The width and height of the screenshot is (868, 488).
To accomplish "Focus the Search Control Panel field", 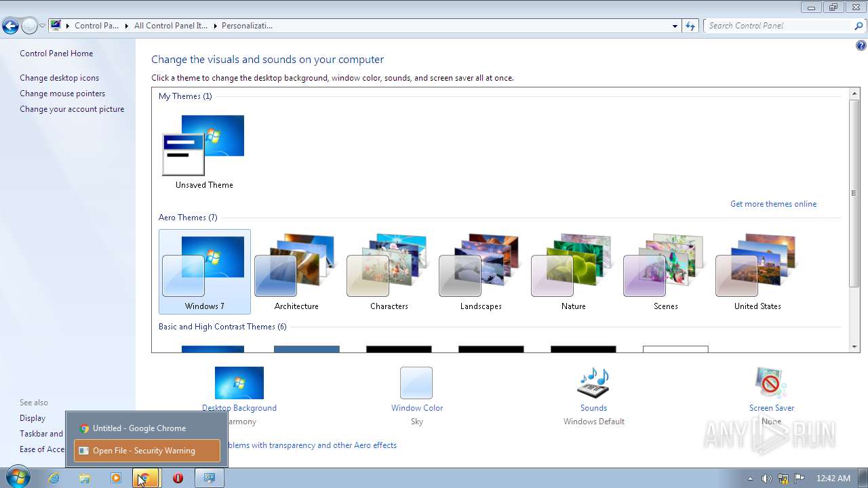I will click(x=778, y=26).
